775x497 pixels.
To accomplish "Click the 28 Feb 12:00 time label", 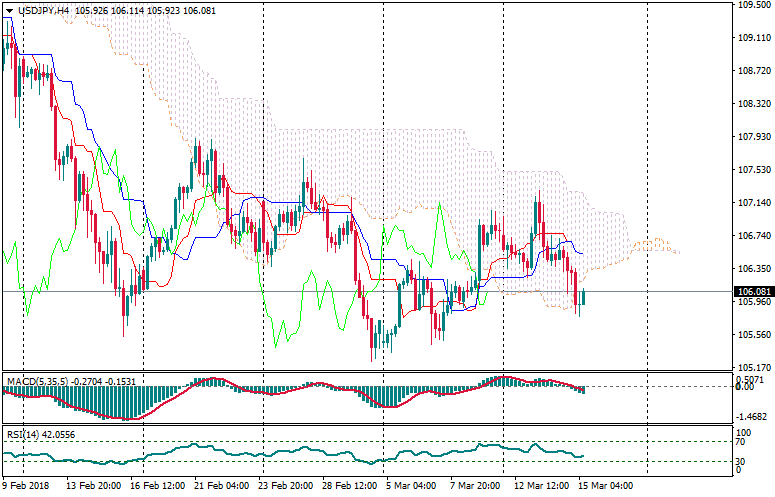I will 346,486.
